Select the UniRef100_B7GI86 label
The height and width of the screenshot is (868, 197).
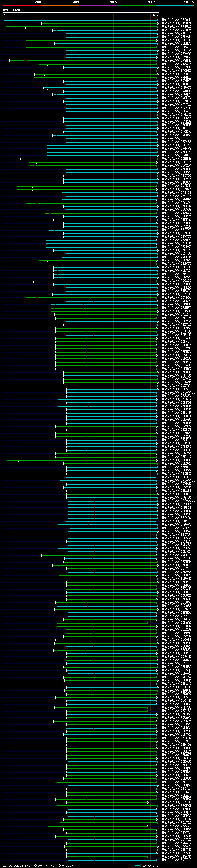point(177,497)
